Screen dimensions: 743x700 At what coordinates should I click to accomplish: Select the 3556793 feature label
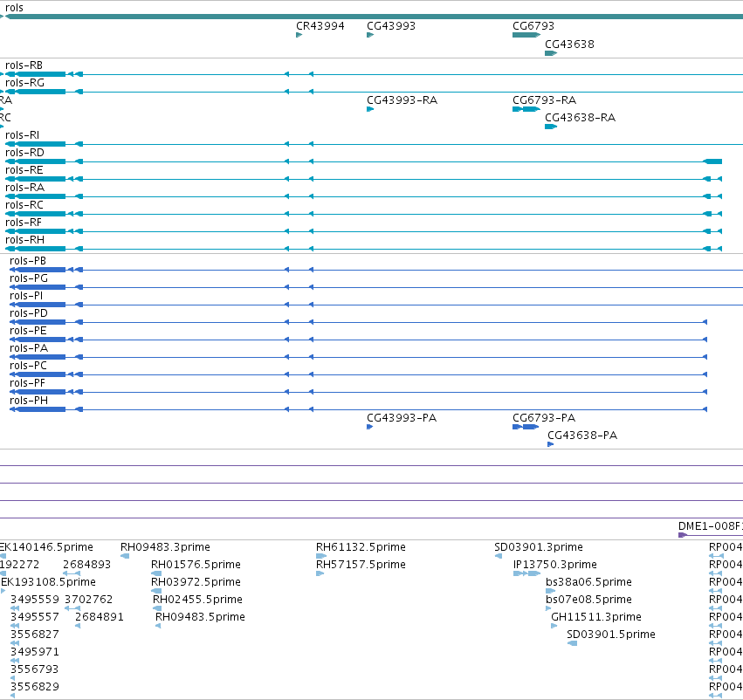35,669
